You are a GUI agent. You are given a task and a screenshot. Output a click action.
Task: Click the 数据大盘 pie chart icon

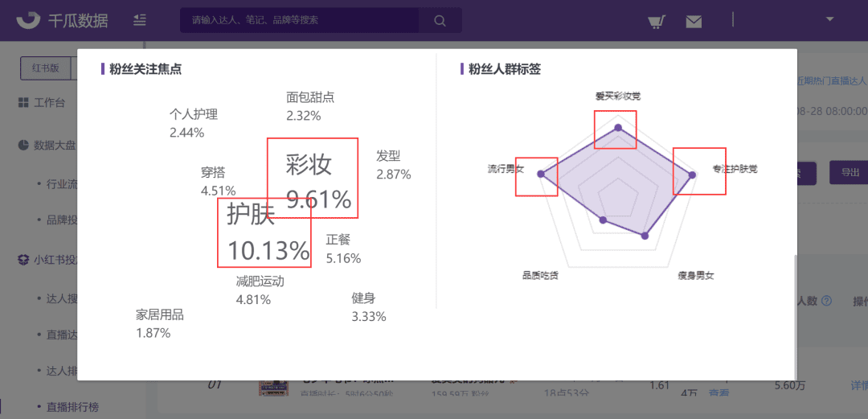pos(23,146)
